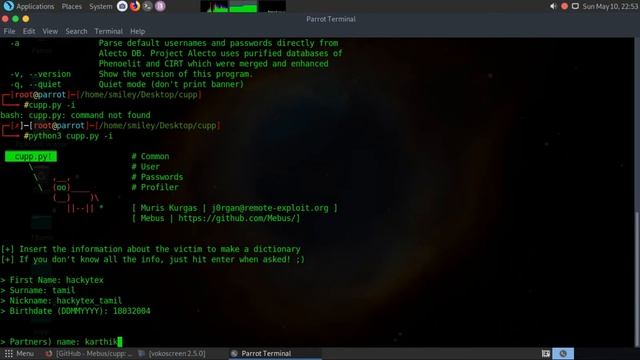Click the green cupp.py! banner label

pos(31,156)
